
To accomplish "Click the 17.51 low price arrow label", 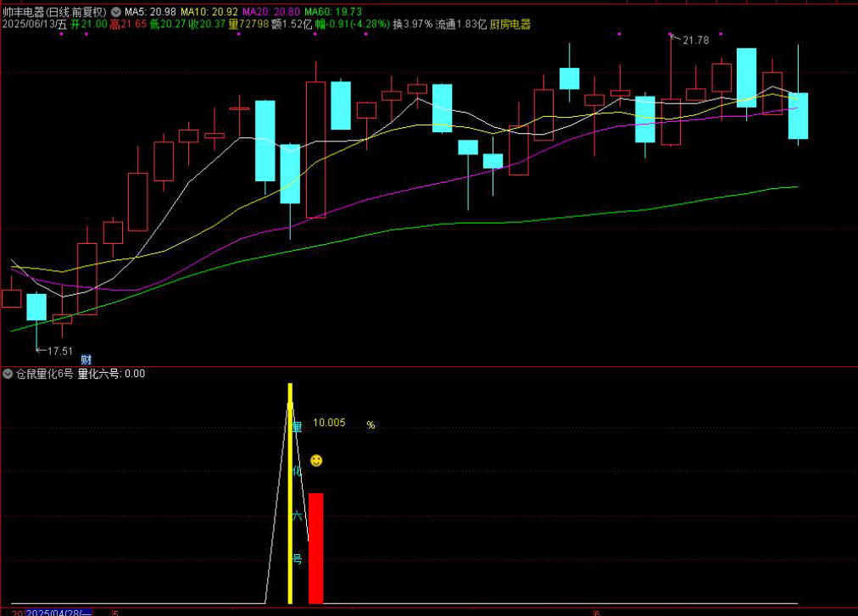I will tap(58, 351).
